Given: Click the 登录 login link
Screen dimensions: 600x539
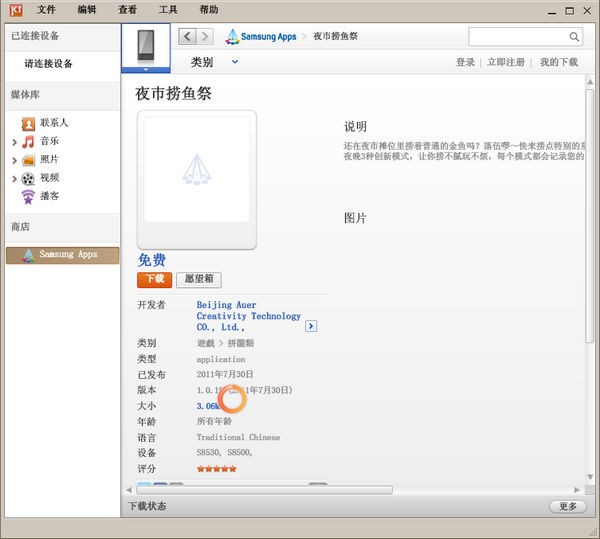Looking at the screenshot, I should [x=465, y=62].
